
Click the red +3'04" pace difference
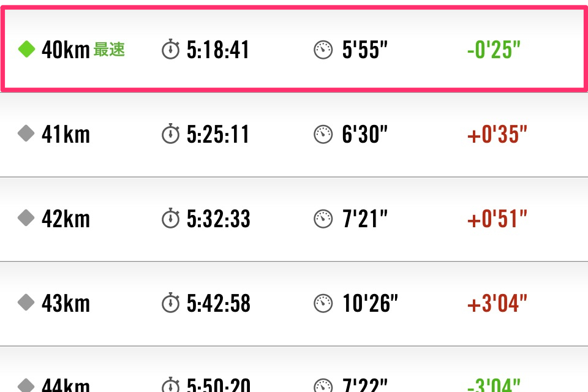(x=497, y=303)
